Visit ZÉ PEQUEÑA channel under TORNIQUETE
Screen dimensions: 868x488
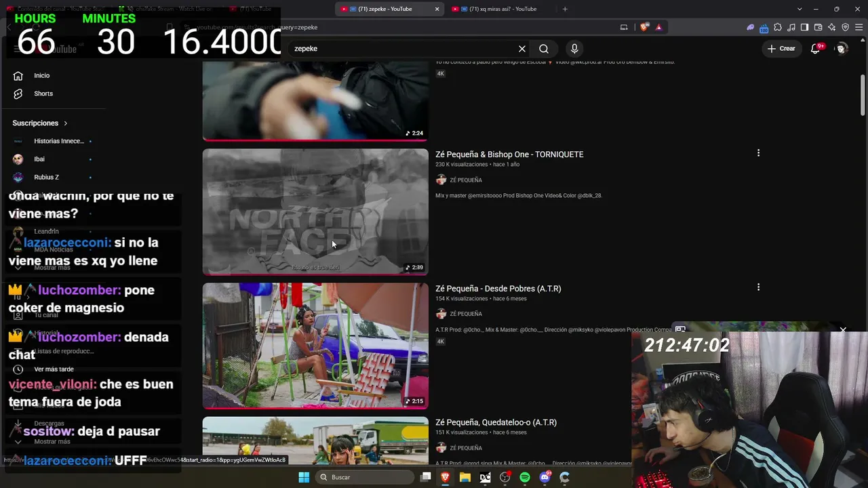pyautogui.click(x=466, y=180)
